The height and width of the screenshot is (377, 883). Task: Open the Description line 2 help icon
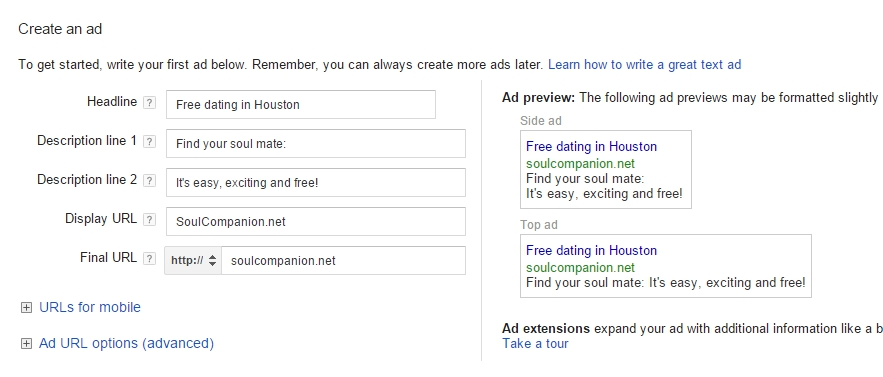click(x=149, y=180)
